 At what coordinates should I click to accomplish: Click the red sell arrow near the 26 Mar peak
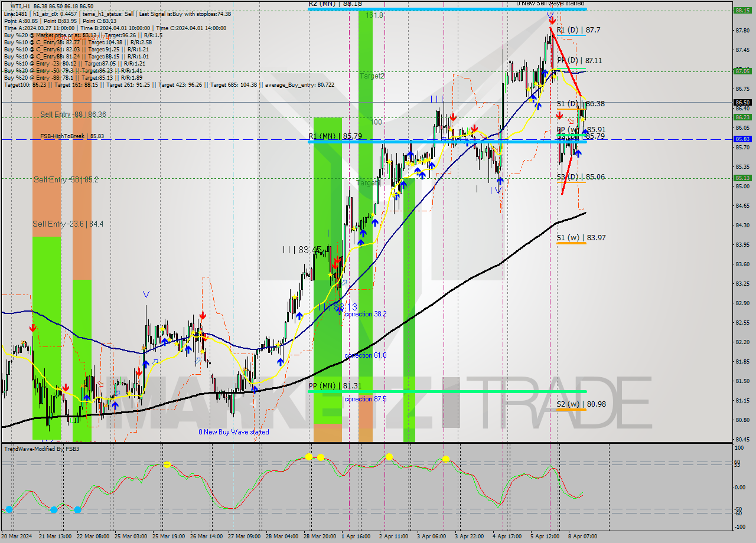pos(202,315)
